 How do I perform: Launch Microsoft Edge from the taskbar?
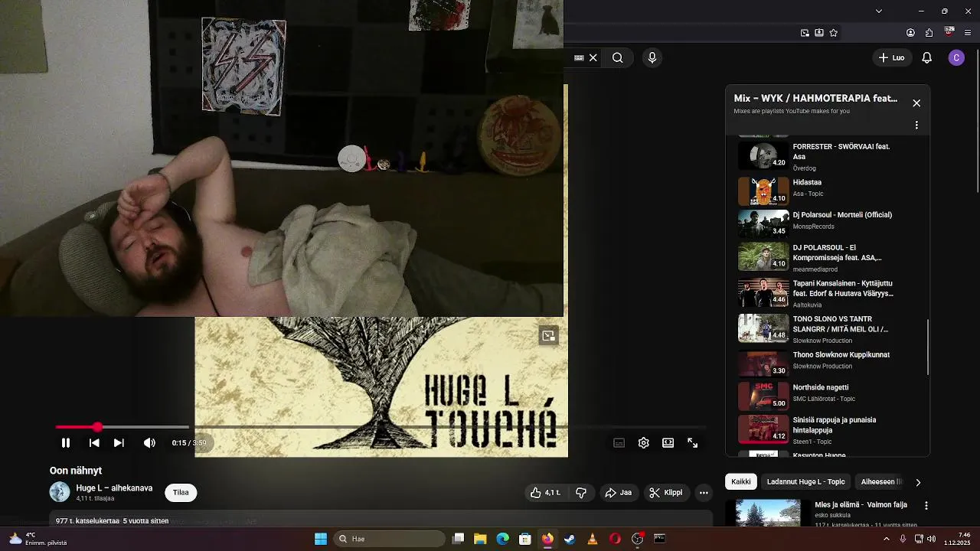click(x=502, y=539)
